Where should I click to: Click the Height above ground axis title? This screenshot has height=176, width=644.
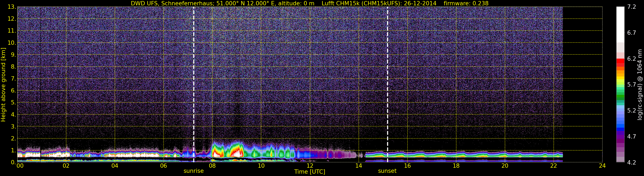pyautogui.click(x=3, y=85)
